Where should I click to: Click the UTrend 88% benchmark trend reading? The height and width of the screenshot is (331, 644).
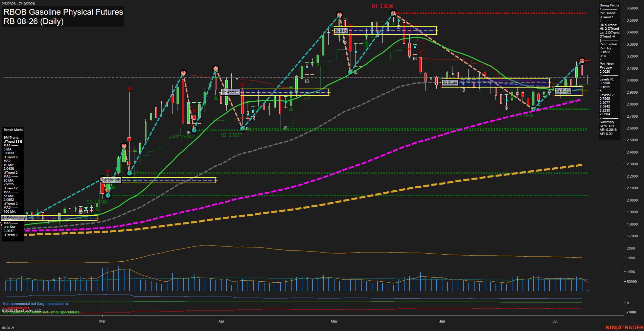pos(13,141)
